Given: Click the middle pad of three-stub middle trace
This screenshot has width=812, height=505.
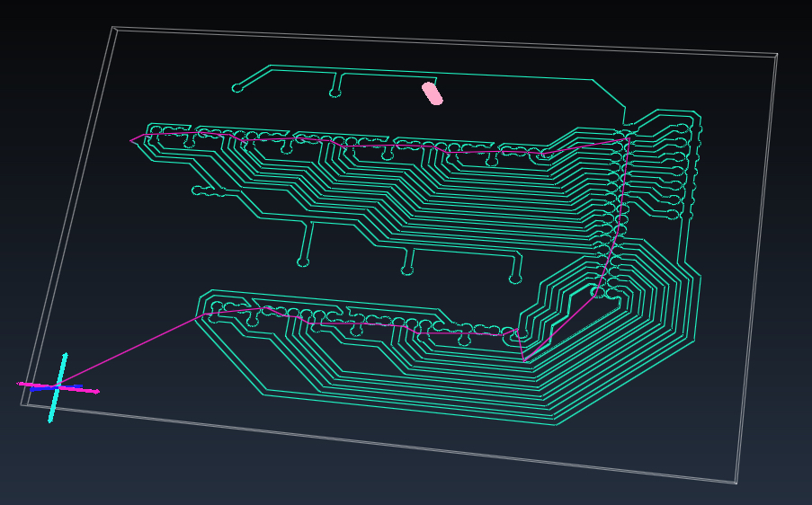Looking at the screenshot, I should click(407, 270).
